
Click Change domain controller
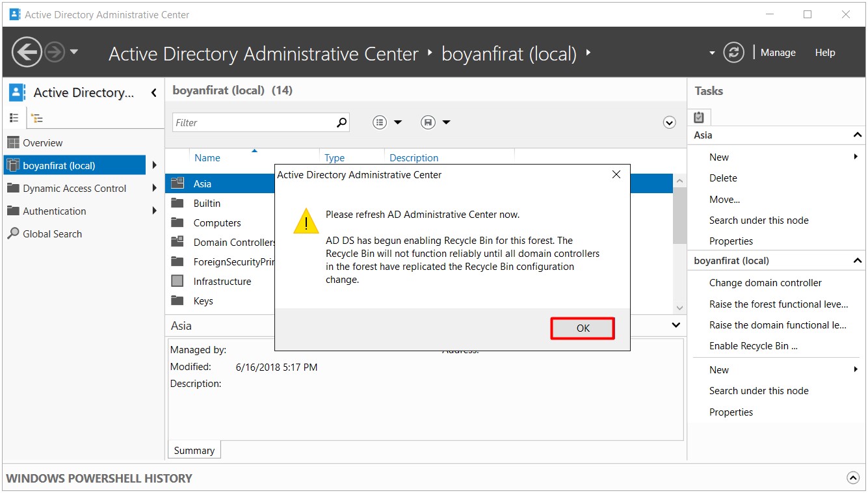(765, 283)
